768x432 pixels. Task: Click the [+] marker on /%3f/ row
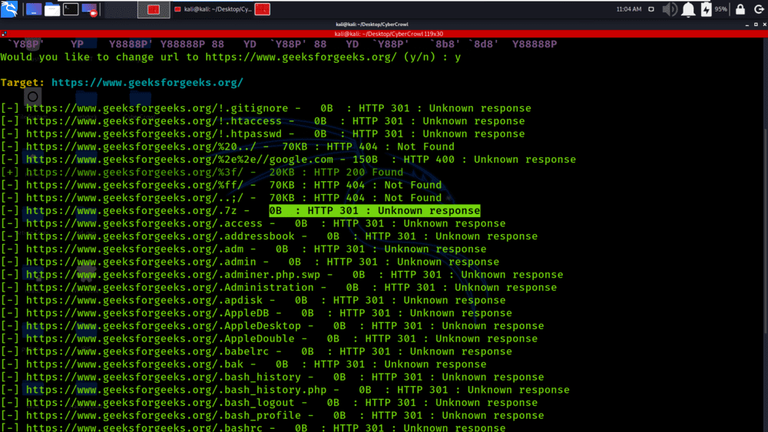9,172
